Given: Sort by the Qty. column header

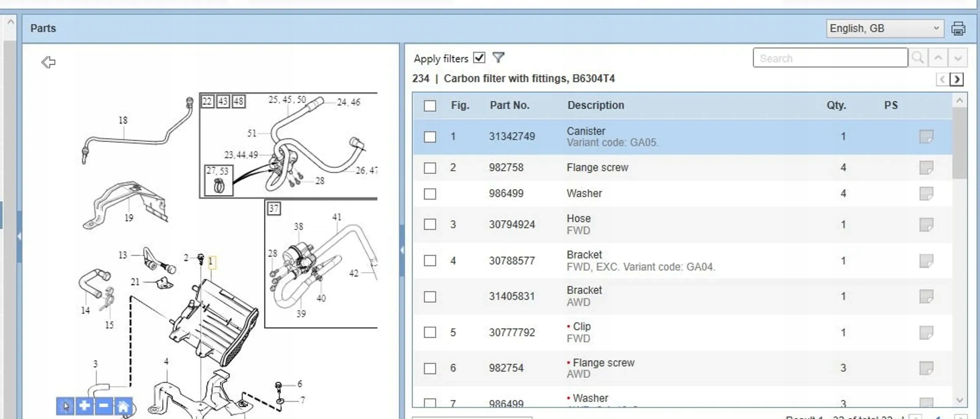Looking at the screenshot, I should (837, 105).
